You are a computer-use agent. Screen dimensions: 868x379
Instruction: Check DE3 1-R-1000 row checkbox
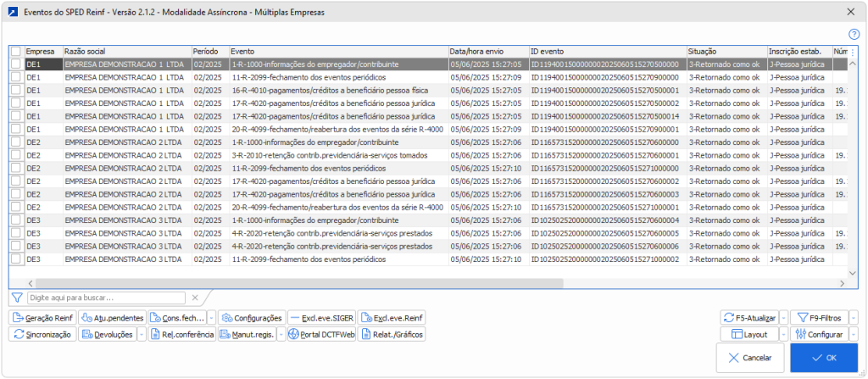(16, 220)
